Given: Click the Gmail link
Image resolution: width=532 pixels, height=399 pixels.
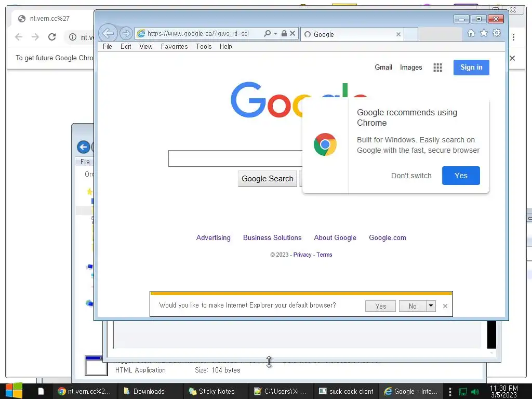Looking at the screenshot, I should coord(383,67).
